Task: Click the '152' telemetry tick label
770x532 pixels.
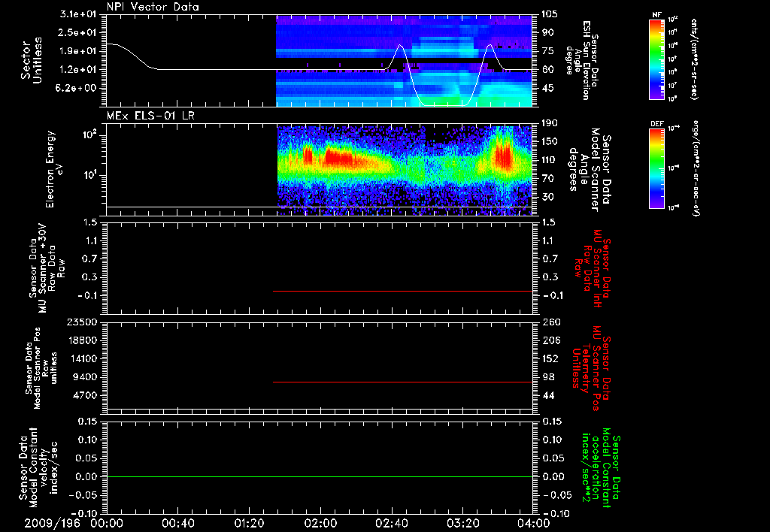Action: tap(550, 358)
